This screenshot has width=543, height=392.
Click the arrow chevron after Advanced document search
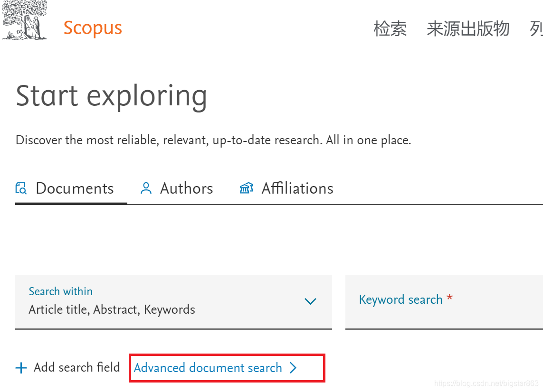click(294, 367)
